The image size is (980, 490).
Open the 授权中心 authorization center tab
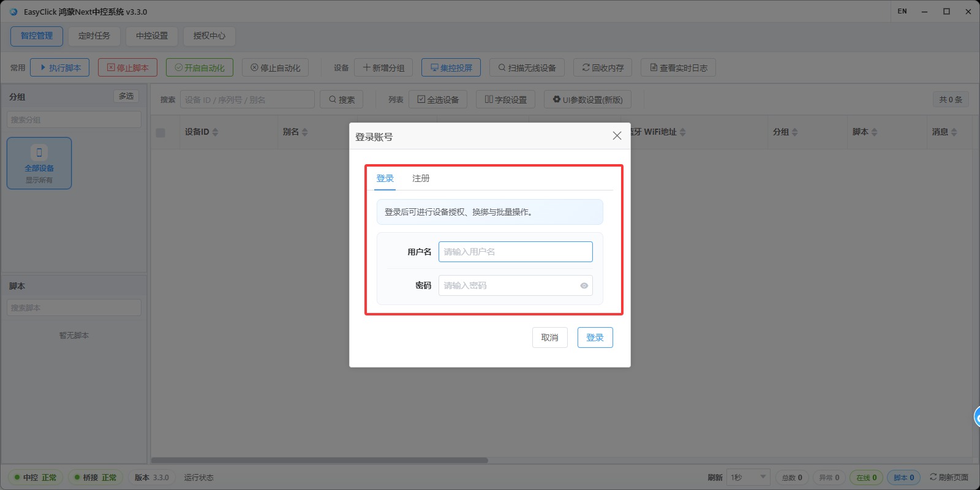click(x=209, y=36)
